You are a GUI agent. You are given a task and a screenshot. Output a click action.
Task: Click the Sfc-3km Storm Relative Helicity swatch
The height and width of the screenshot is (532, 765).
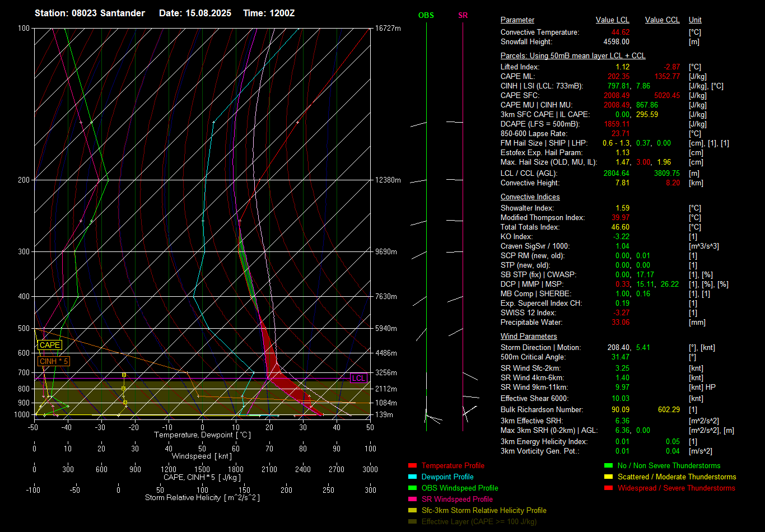(412, 511)
